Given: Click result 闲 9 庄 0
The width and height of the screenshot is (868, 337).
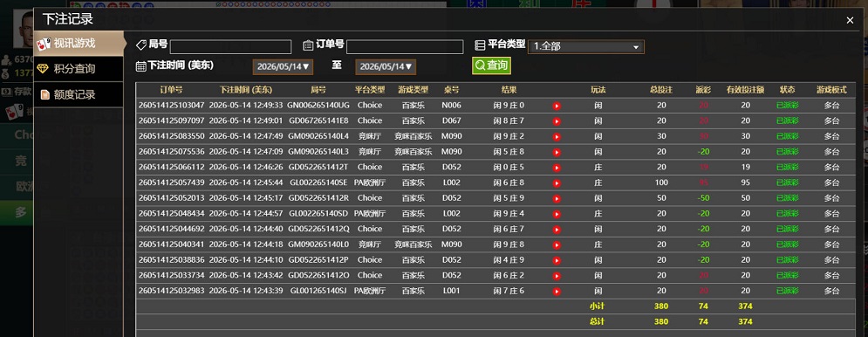Looking at the screenshot, I should tap(509, 106).
